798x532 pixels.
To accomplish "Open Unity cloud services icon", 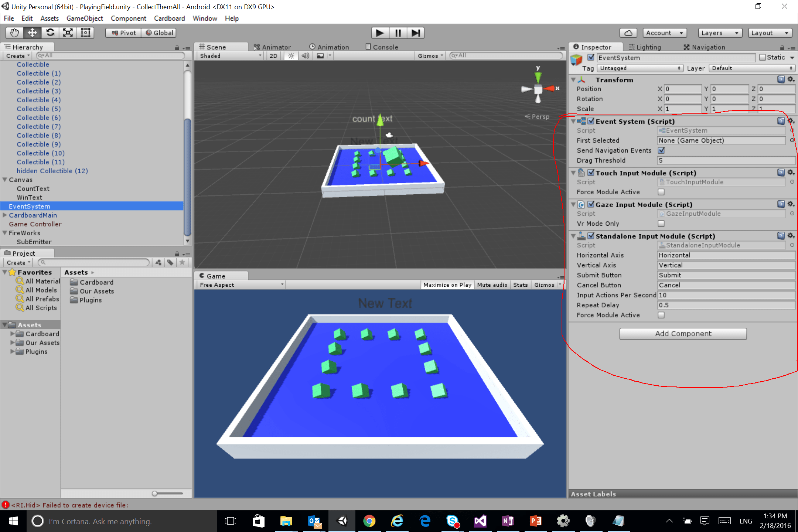I will point(628,33).
